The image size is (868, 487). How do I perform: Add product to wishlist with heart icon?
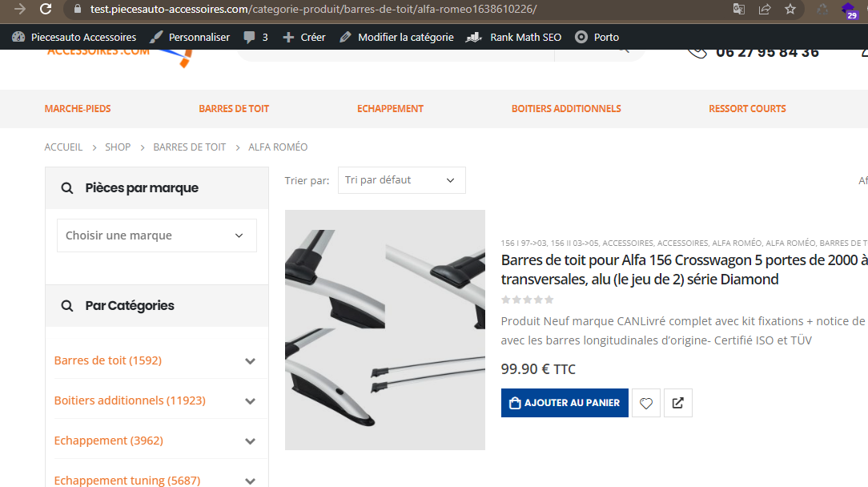tap(646, 403)
